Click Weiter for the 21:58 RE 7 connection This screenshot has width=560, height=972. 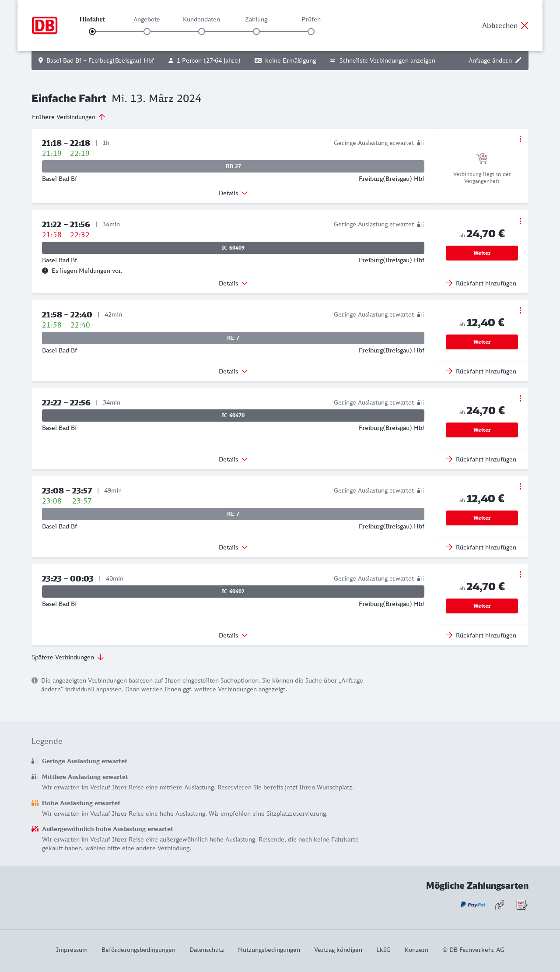point(482,342)
